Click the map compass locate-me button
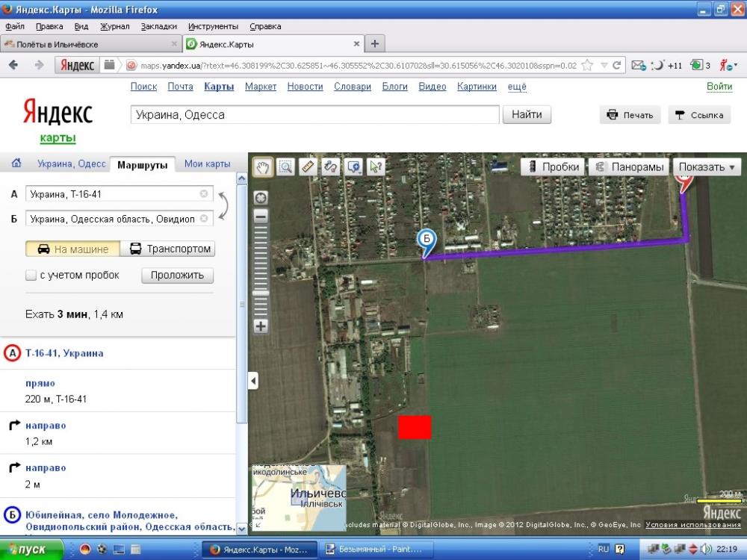The height and width of the screenshot is (560, 747). (261, 198)
